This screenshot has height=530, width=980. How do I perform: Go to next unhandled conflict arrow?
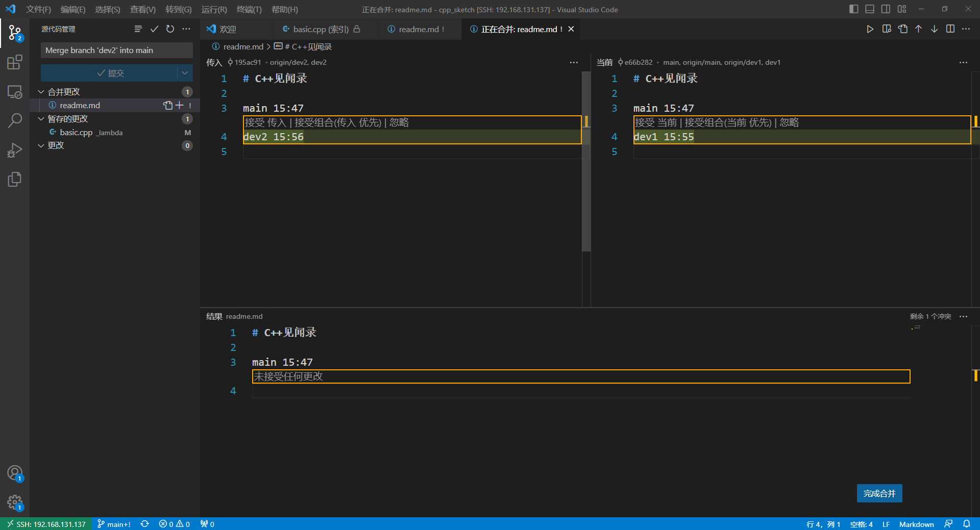(934, 29)
